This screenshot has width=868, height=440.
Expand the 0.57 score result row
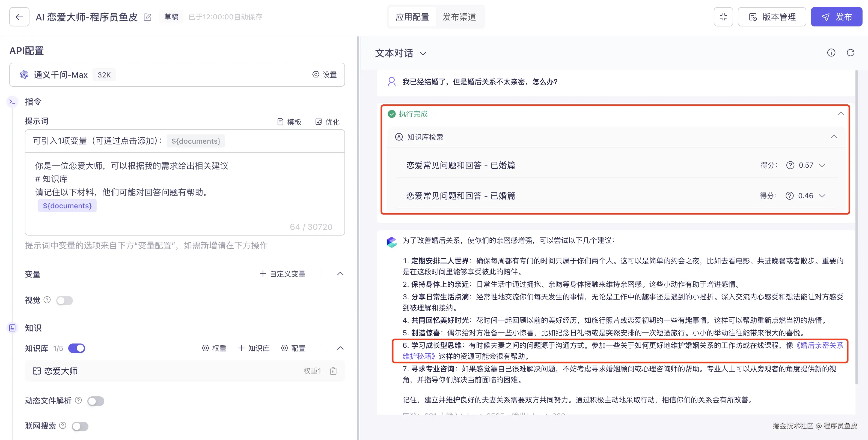coord(822,165)
